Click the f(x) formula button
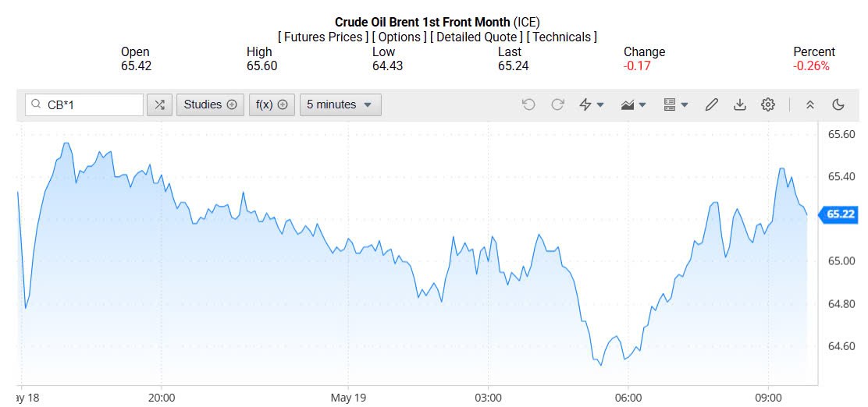This screenshot has width=868, height=407. tap(272, 104)
